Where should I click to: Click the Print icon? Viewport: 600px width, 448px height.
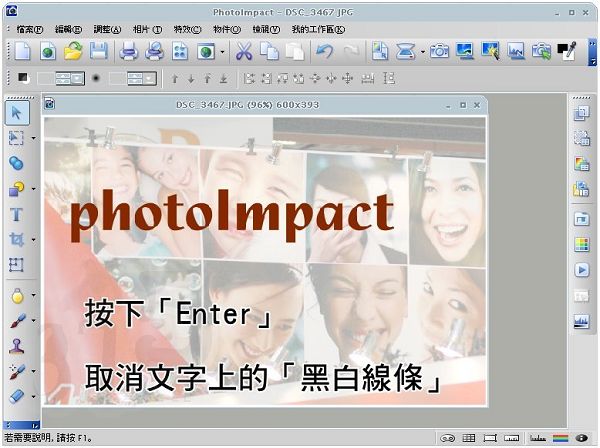pos(129,51)
